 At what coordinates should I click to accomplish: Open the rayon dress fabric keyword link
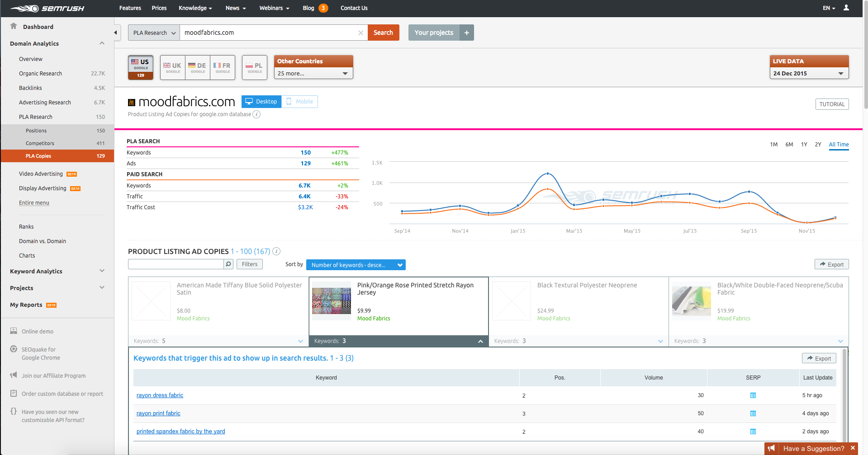tap(160, 395)
